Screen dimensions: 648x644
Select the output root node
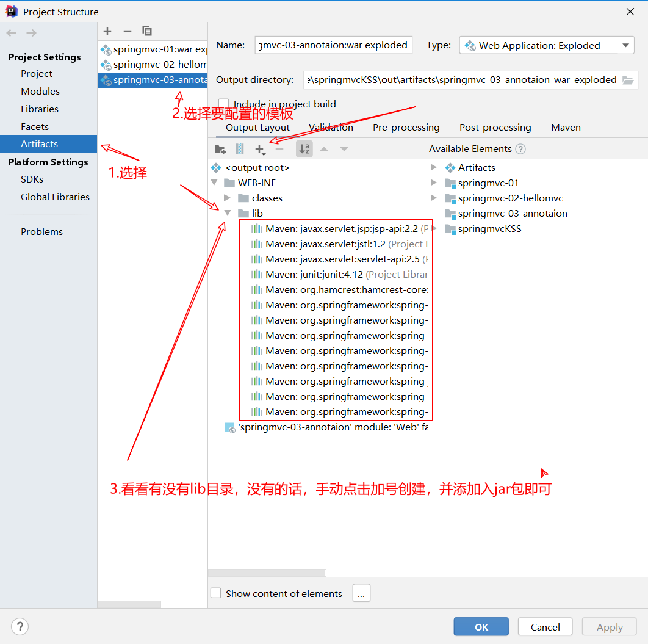point(250,168)
